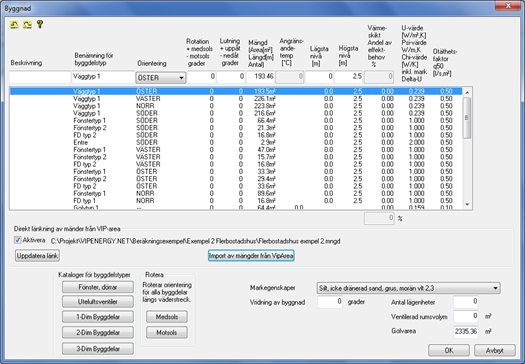Viewport: 525px width, 364px height.
Task: Click the Lägsta nivå input field
Action: (319, 77)
